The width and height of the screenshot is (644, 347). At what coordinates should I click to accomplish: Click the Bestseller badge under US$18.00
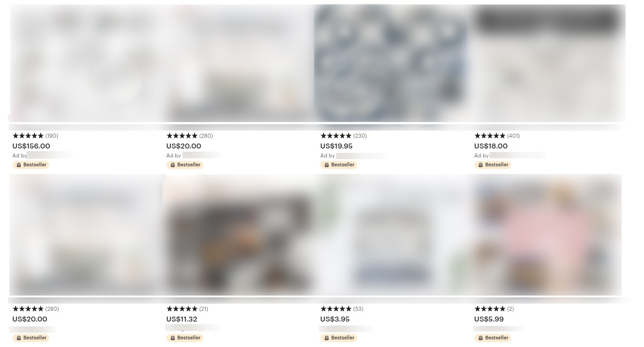click(x=493, y=165)
